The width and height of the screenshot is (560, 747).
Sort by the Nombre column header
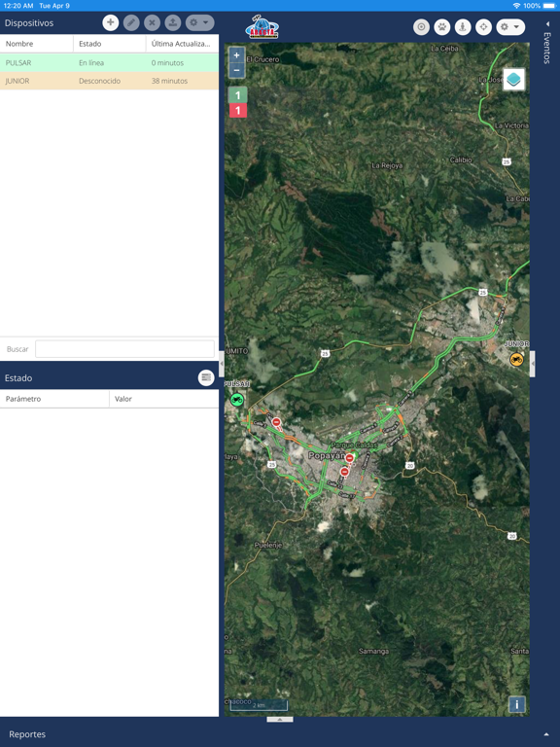coord(37,44)
